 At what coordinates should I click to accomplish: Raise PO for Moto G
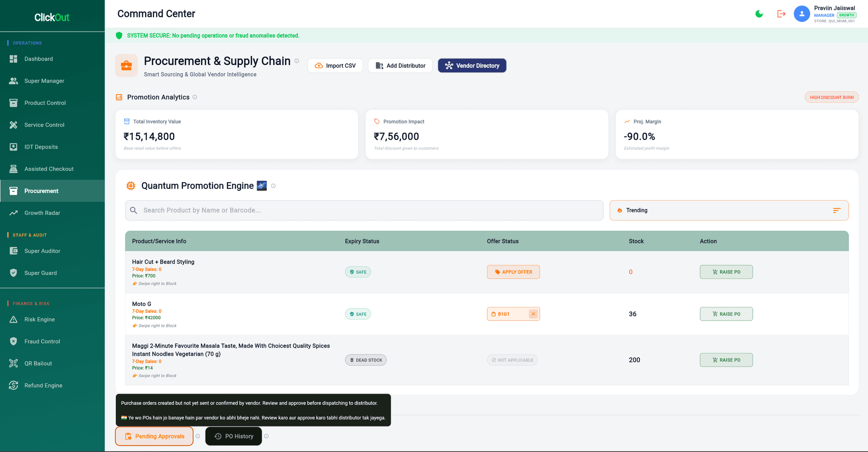[x=726, y=314]
